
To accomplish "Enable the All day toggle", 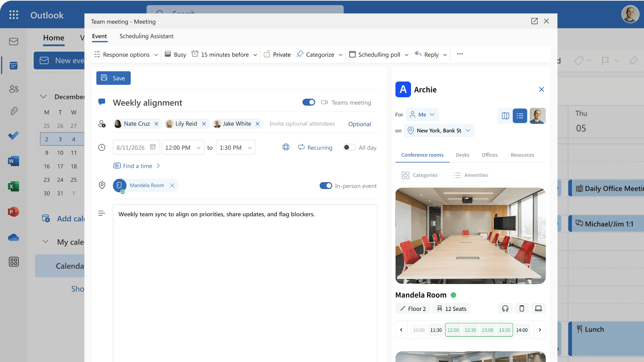I will click(x=349, y=147).
